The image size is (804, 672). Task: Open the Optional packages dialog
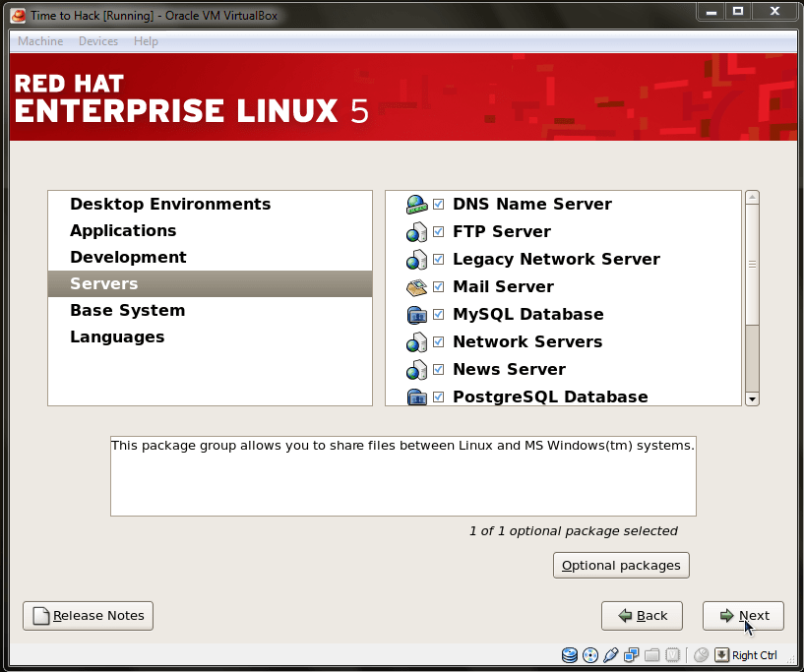click(x=621, y=566)
